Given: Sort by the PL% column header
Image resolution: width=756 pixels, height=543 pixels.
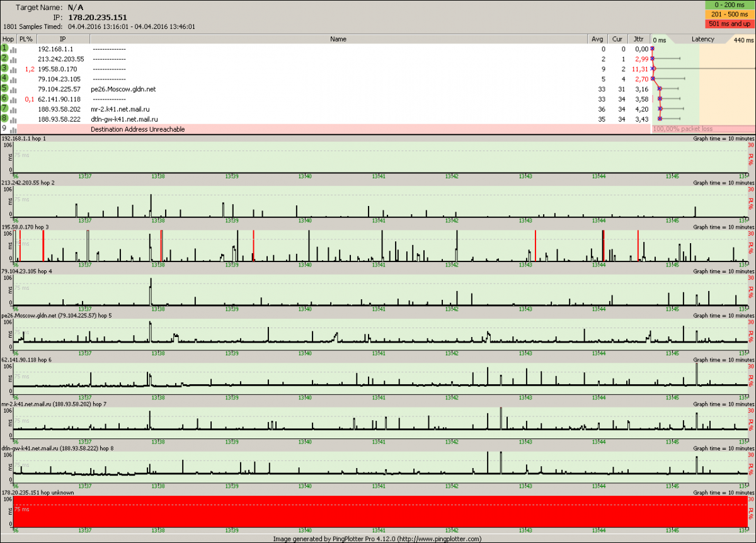Looking at the screenshot, I should [26, 39].
